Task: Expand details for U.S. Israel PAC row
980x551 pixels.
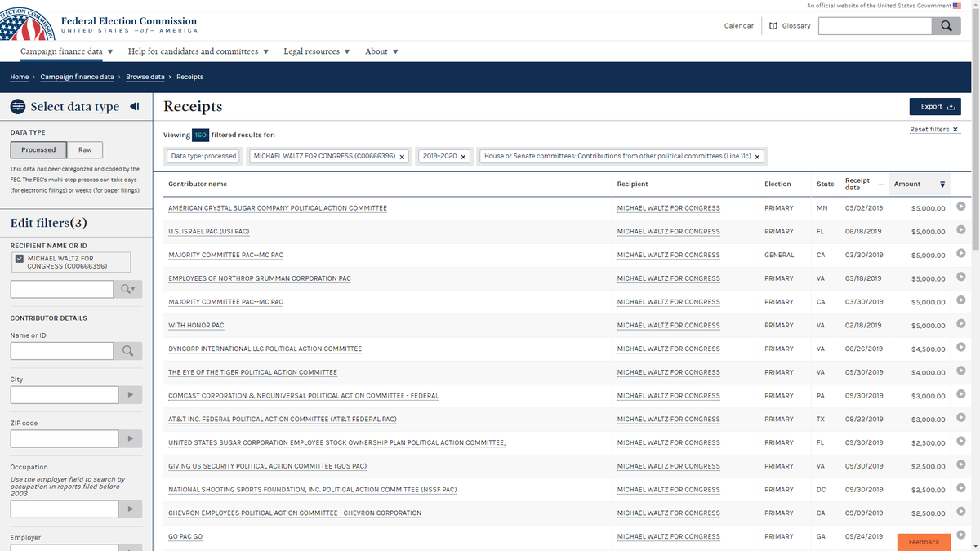Action: [x=960, y=230]
